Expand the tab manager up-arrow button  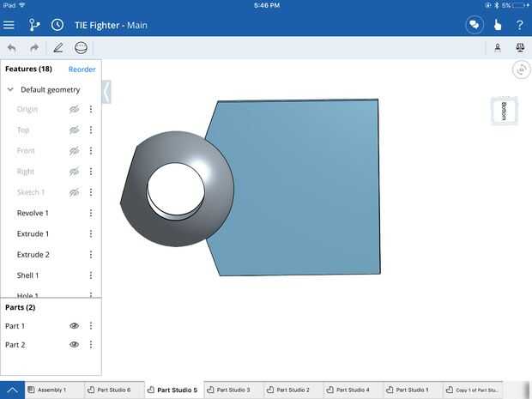click(12, 390)
